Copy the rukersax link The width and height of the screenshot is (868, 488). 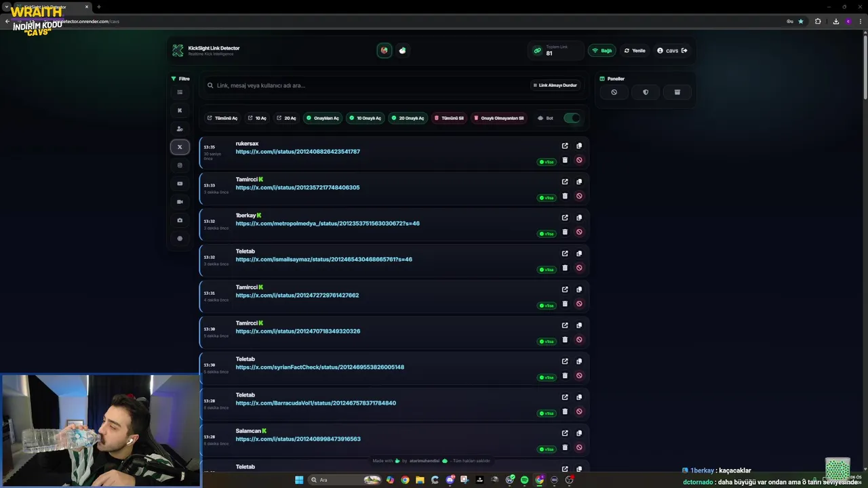(579, 146)
